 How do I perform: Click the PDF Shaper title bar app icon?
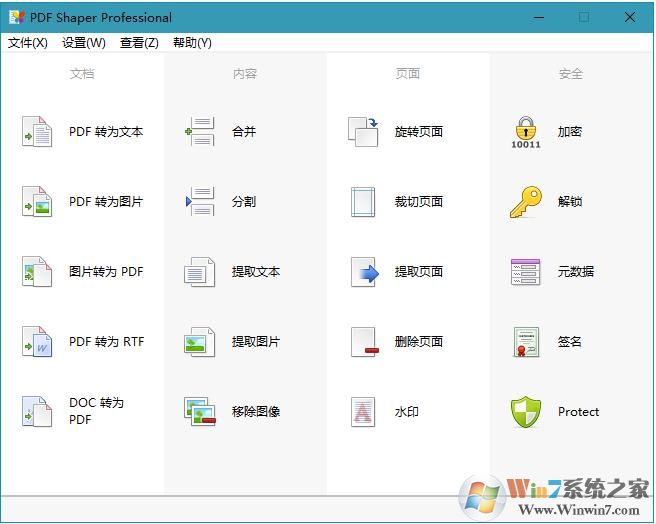click(x=17, y=17)
